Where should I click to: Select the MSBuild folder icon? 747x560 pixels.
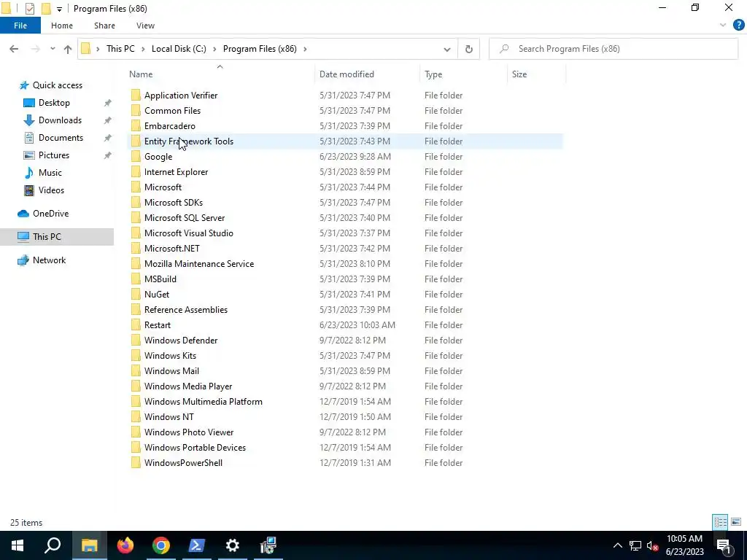(x=136, y=279)
